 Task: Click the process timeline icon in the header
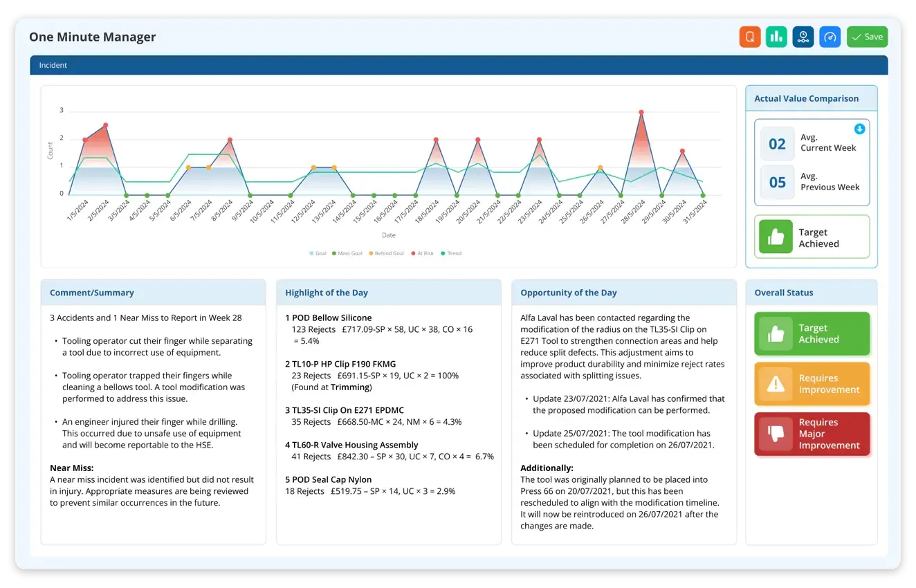coord(803,37)
